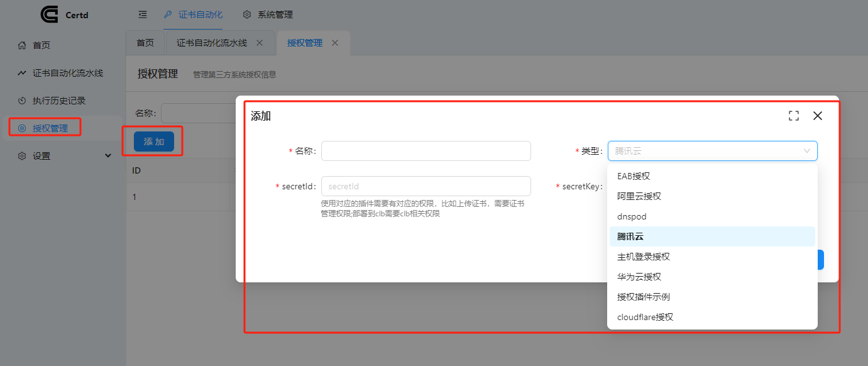Switch to the 首页 tab

tap(145, 43)
